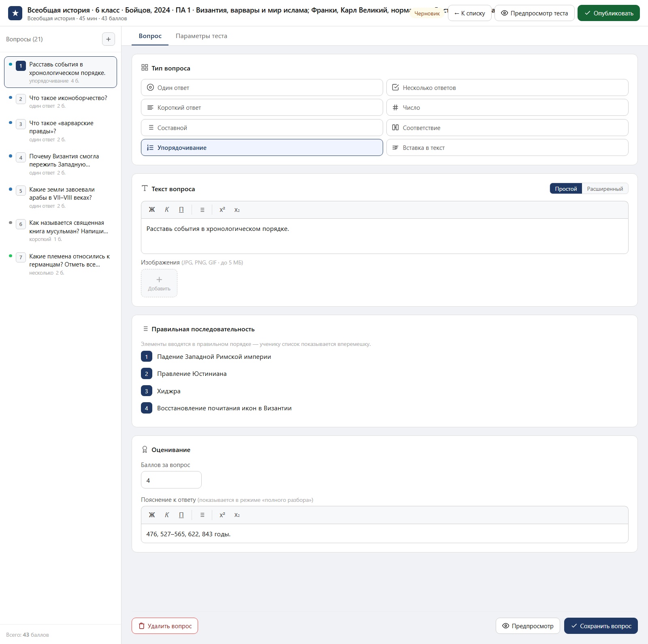Screen dimensions: 648x644
Task: Delete question with Удалить вопрос
Action: 165,626
